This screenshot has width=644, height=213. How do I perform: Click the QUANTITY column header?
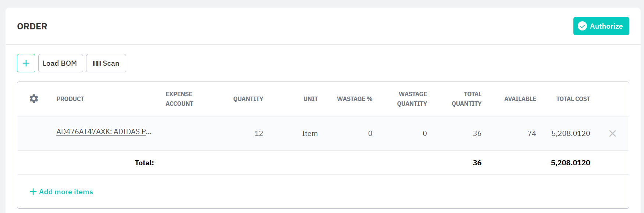click(248, 99)
